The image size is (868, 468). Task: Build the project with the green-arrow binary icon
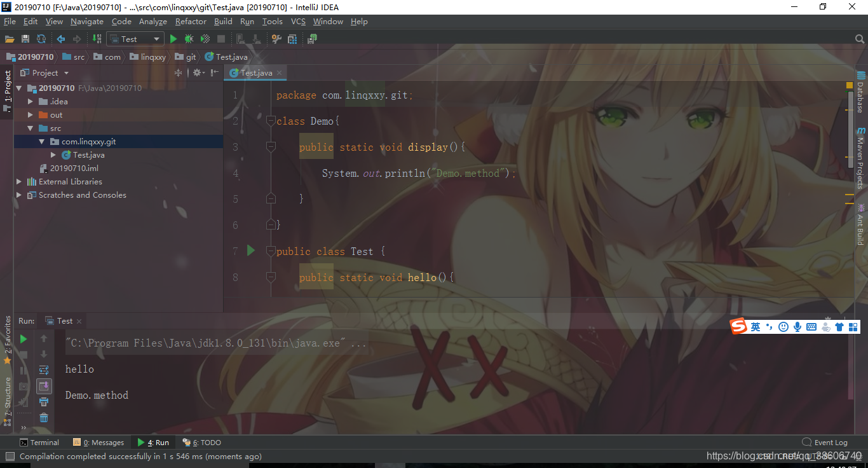(x=97, y=39)
